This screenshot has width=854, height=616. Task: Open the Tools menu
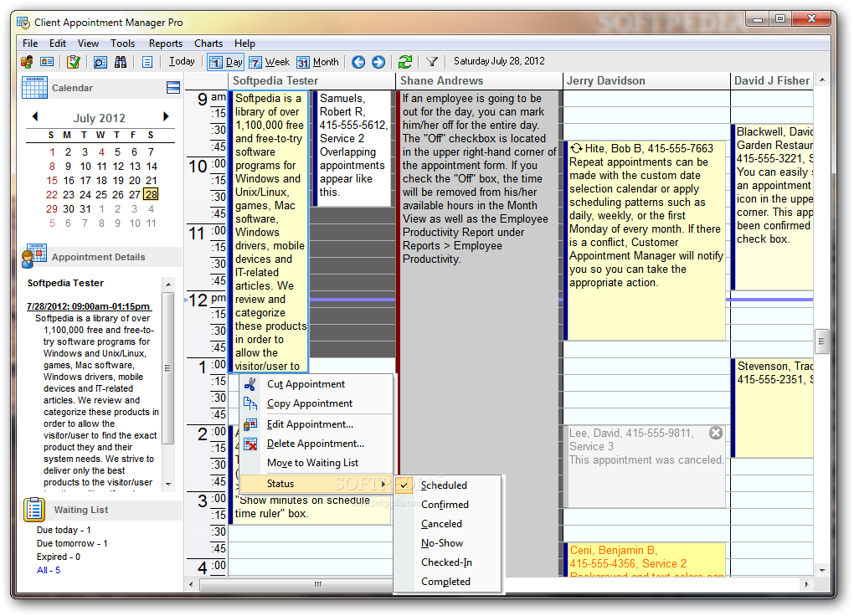click(122, 44)
